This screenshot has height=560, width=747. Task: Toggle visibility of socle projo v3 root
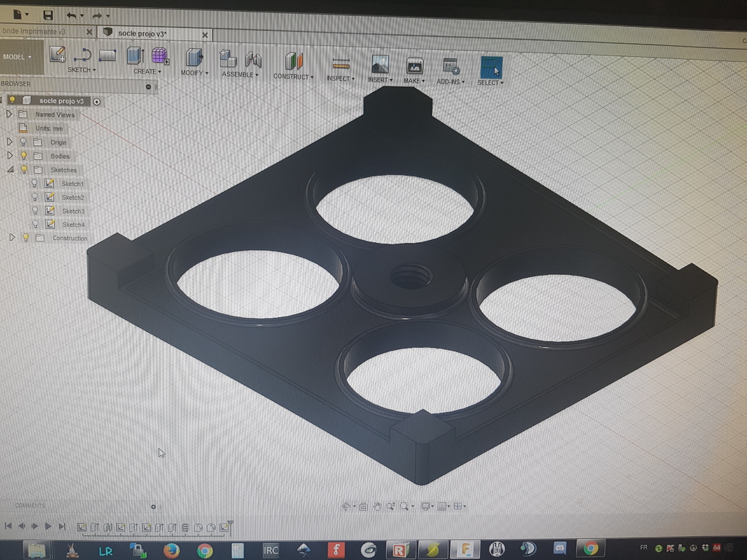[x=12, y=101]
